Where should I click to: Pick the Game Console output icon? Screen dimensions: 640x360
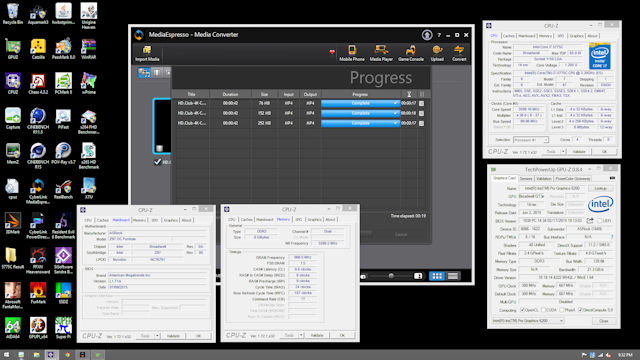(411, 53)
